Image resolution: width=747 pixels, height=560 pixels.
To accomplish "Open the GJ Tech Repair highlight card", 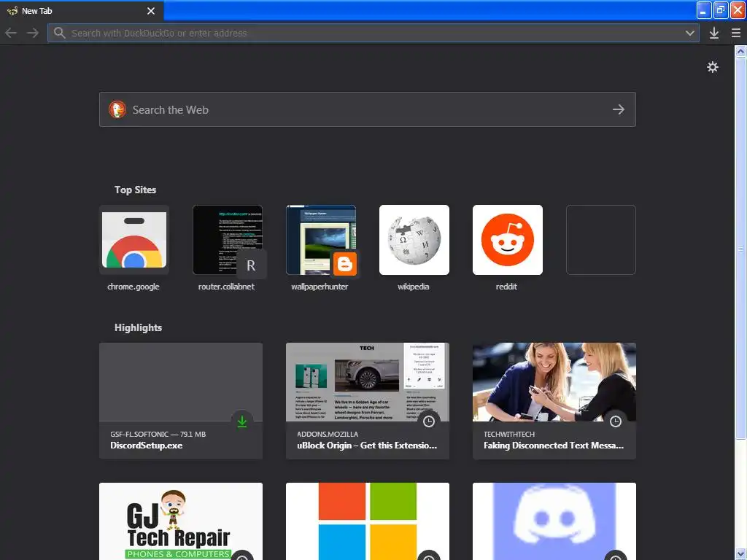I will click(181, 521).
